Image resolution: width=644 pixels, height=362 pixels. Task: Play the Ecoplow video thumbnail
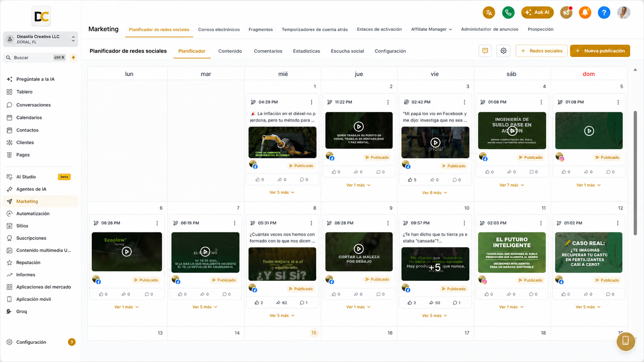click(x=127, y=252)
